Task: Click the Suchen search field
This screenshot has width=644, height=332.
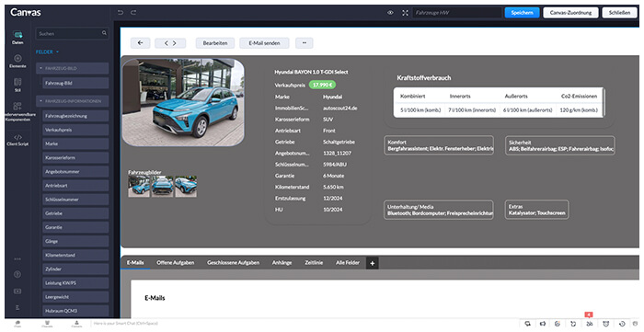Action: (x=72, y=34)
